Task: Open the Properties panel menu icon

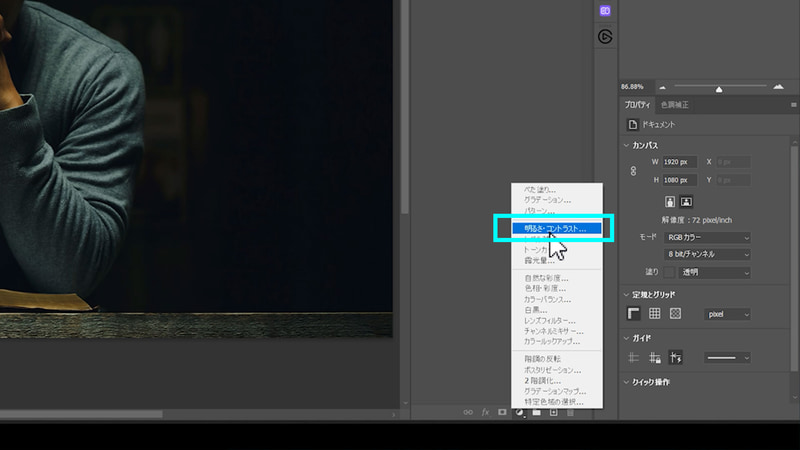Action: coord(793,105)
